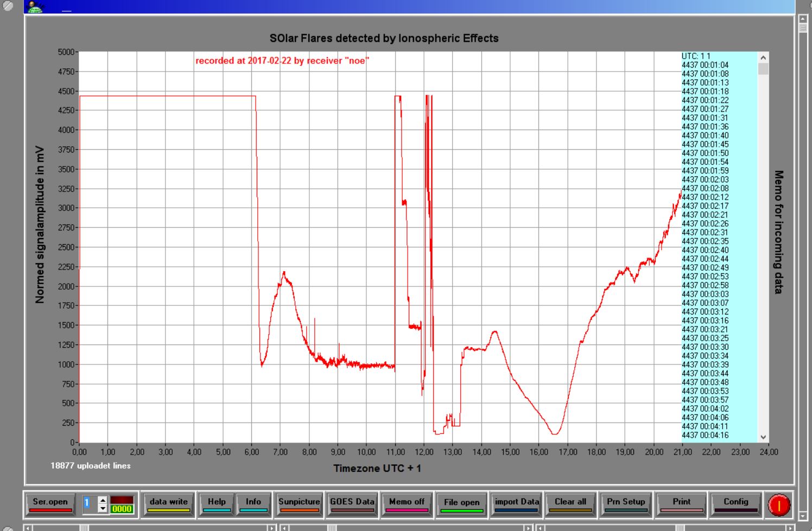Click the green 0000 counter display
This screenshot has height=531, width=812.
(122, 509)
